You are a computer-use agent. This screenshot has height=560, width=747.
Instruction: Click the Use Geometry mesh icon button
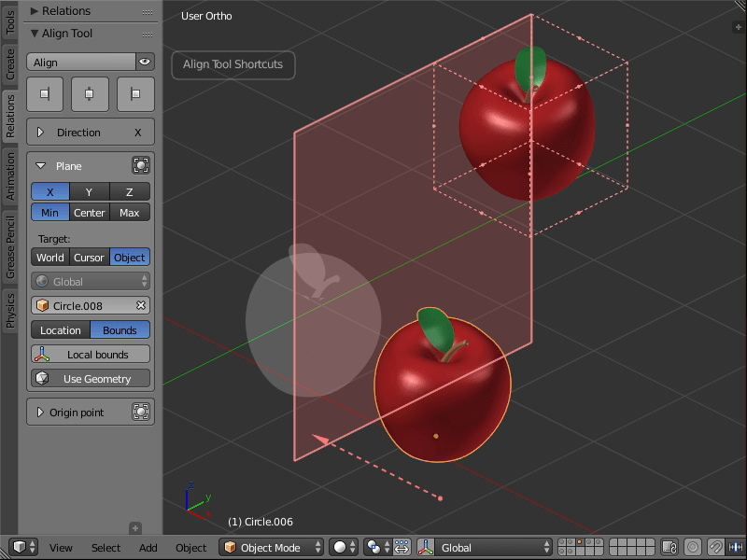(x=41, y=378)
